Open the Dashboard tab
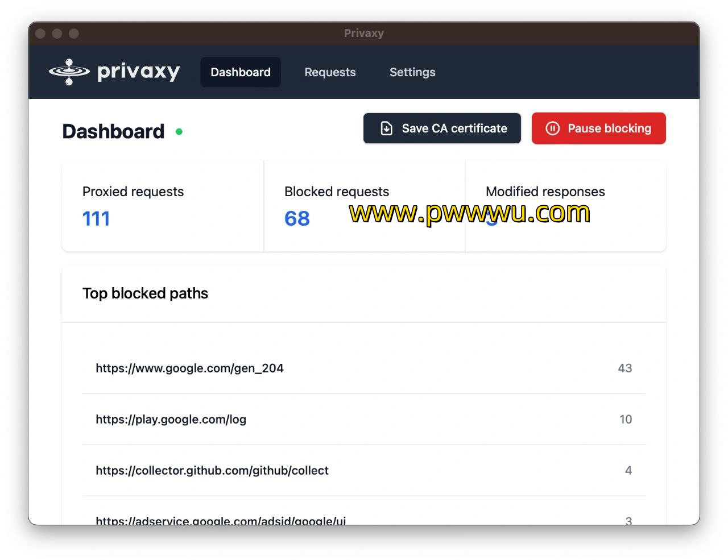 241,72
